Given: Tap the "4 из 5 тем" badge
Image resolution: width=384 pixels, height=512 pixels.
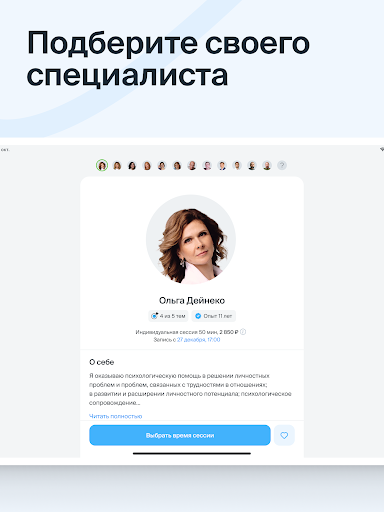Looking at the screenshot, I should (168, 316).
